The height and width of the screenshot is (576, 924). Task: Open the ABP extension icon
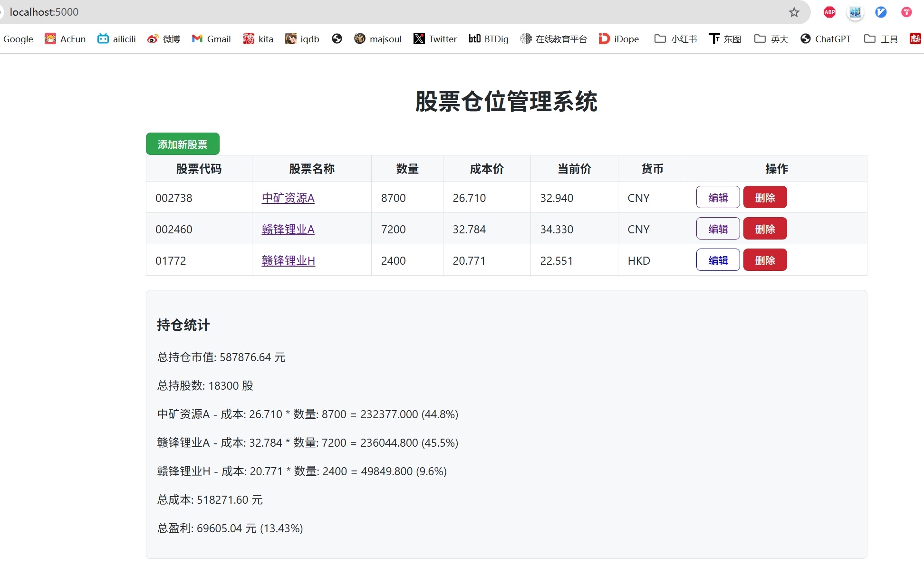[829, 12]
